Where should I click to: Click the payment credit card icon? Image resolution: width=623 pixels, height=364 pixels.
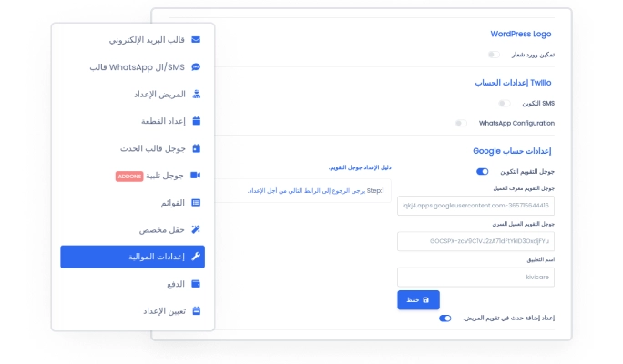coord(196,284)
